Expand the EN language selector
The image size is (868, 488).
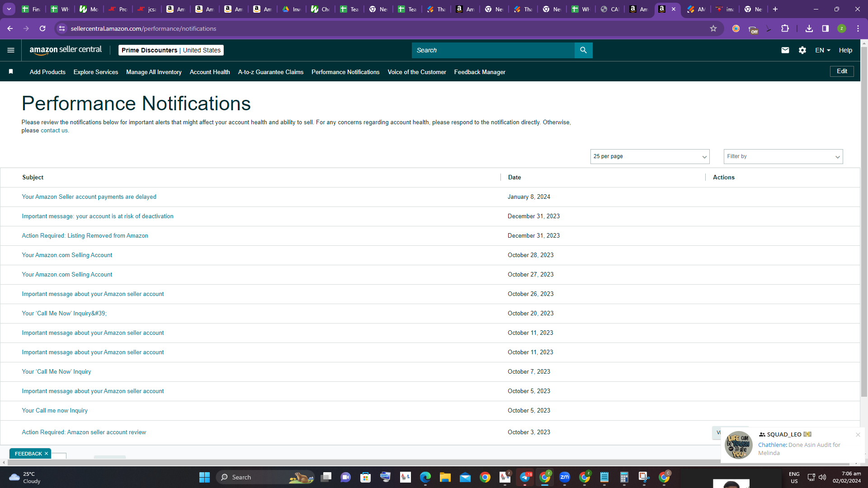[823, 50]
